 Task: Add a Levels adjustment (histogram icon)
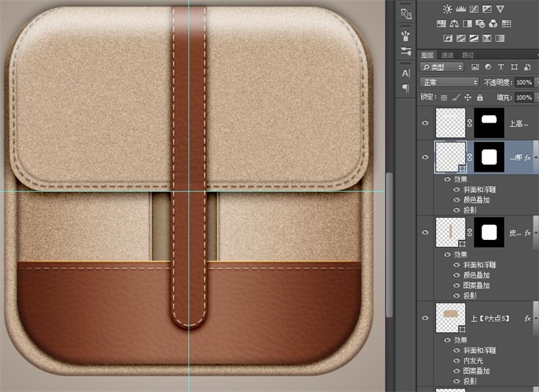tap(461, 9)
